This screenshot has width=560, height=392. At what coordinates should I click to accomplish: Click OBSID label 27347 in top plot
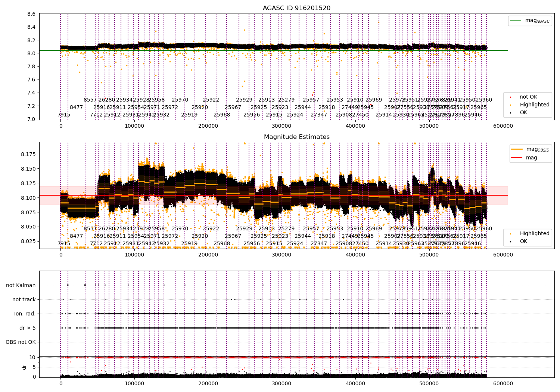coord(319,115)
